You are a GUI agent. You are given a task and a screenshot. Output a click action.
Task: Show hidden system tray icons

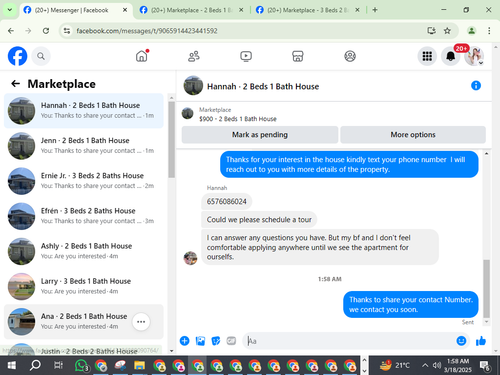[425, 366]
